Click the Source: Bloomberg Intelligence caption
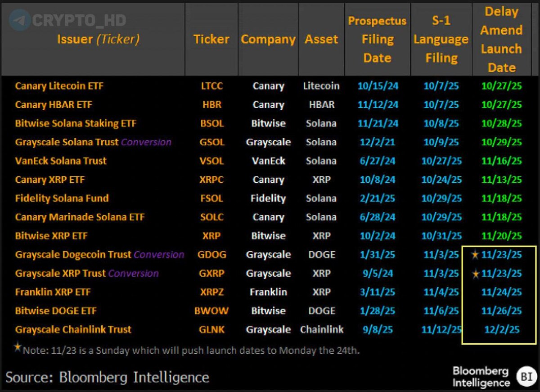Image resolution: width=540 pixels, height=392 pixels. coord(107,377)
